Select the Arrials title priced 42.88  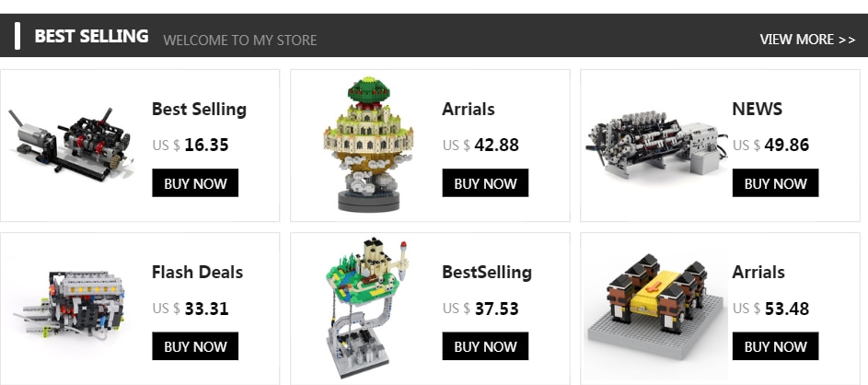pos(469,109)
